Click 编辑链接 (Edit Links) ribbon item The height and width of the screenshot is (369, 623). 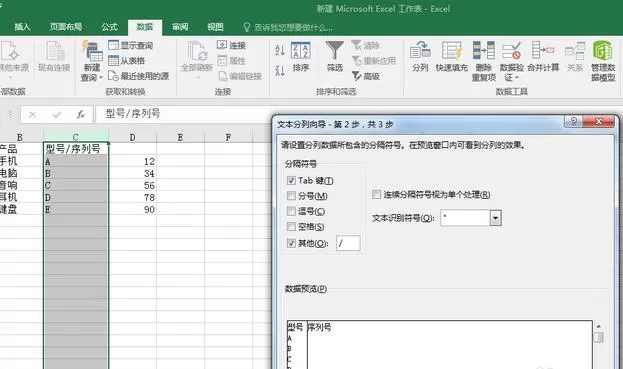tap(240, 76)
